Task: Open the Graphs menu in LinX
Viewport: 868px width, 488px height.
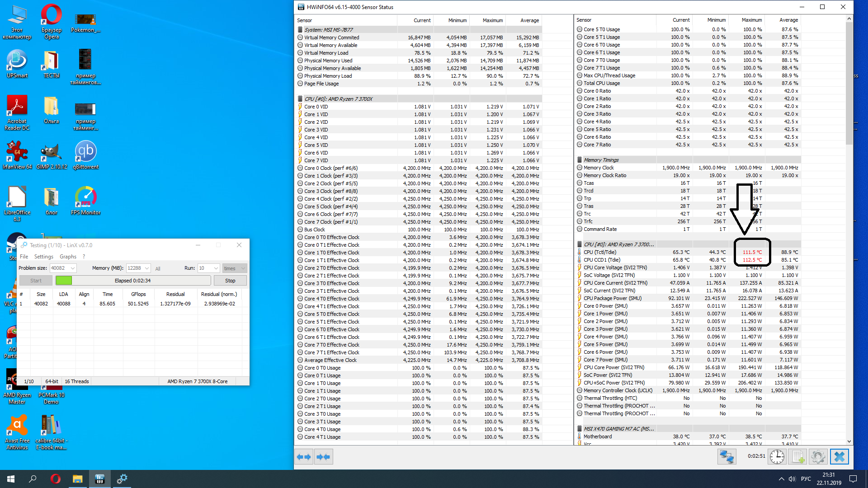Action: pos(68,257)
